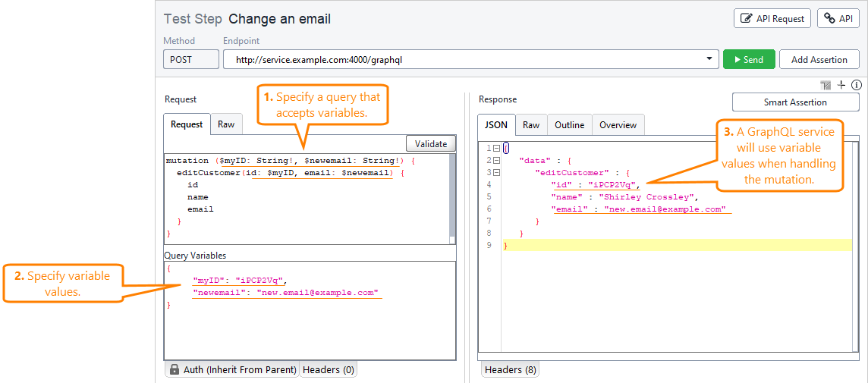Viewport: 868px width, 383px height.
Task: Click the Query Variables label
Action: 195,255
